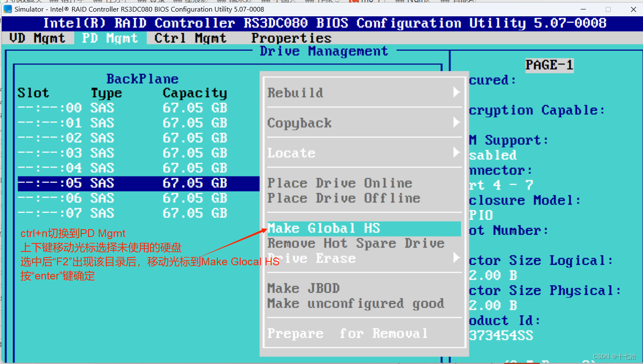Open the Properties tab
Screen dimensions: 643x364
(x=291, y=38)
